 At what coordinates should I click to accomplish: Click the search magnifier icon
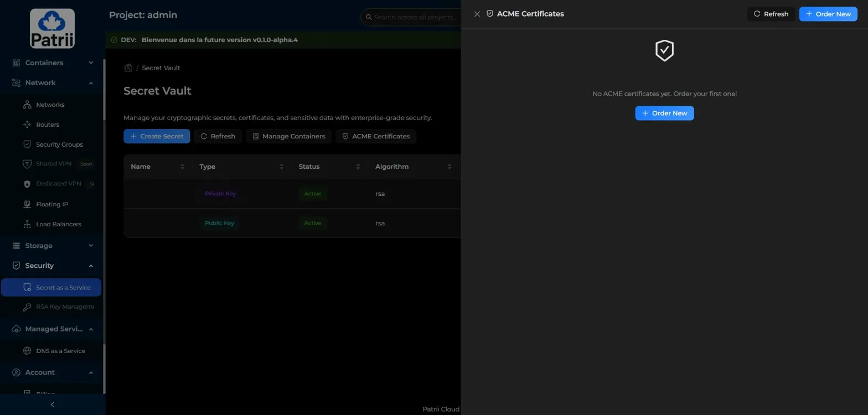click(369, 17)
